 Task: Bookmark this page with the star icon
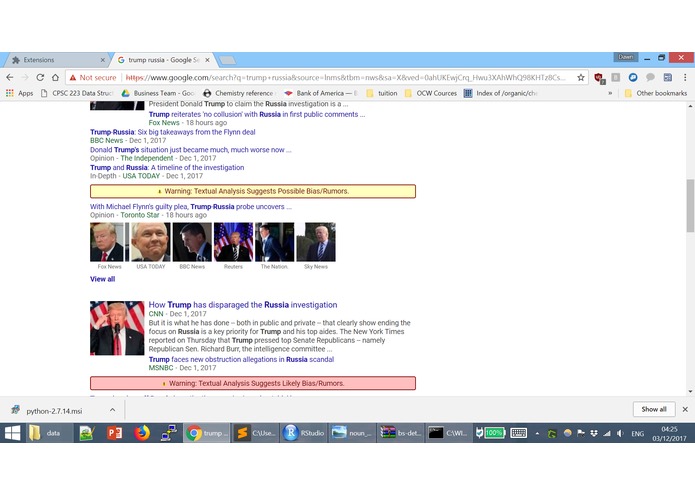point(581,78)
